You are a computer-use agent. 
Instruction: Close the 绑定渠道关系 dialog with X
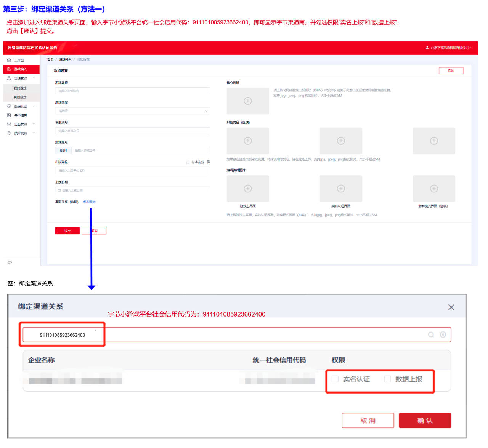coord(451,307)
